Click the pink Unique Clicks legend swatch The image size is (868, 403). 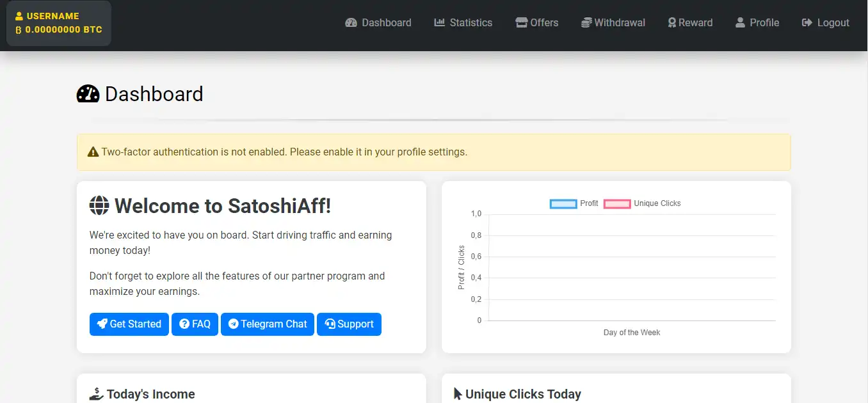(616, 204)
